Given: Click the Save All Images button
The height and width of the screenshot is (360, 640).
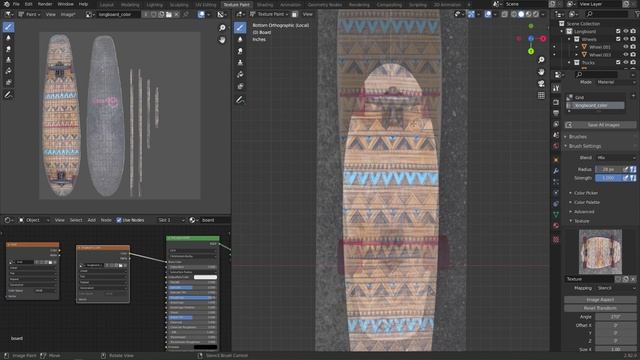Looking at the screenshot, I should pos(600,125).
